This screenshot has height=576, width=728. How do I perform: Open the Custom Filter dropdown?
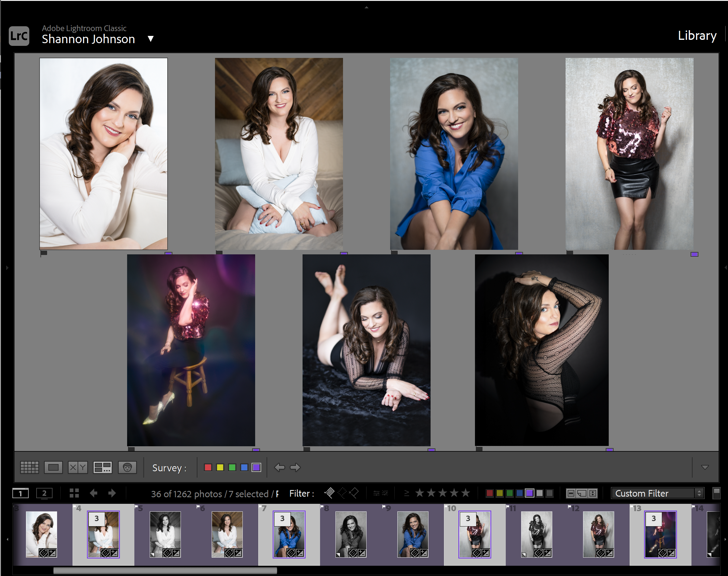(657, 493)
